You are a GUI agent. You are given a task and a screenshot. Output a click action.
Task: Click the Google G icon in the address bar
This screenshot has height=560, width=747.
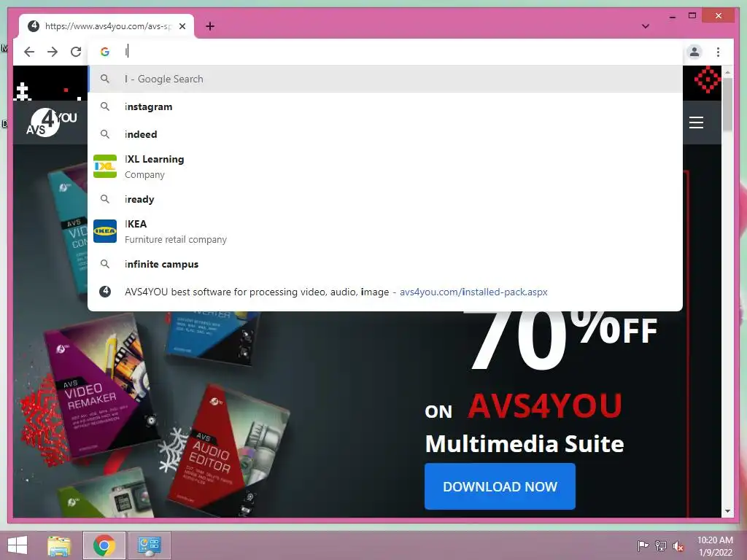pyautogui.click(x=105, y=52)
